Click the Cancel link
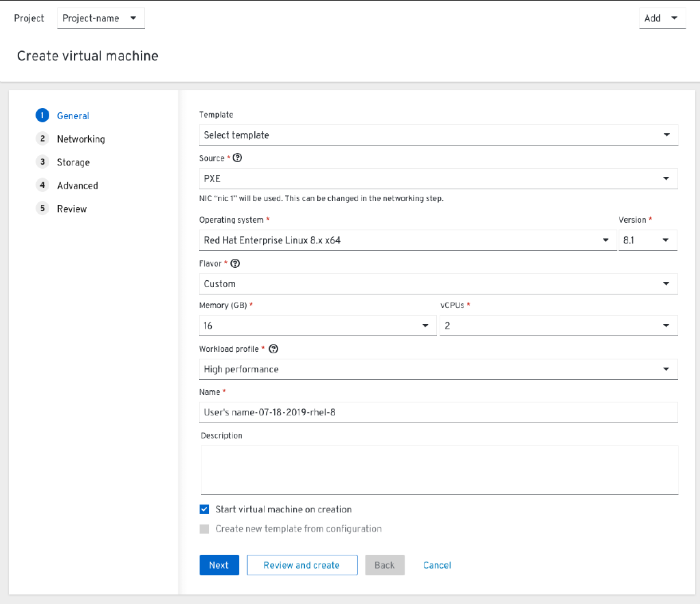The width and height of the screenshot is (700, 604). click(437, 564)
